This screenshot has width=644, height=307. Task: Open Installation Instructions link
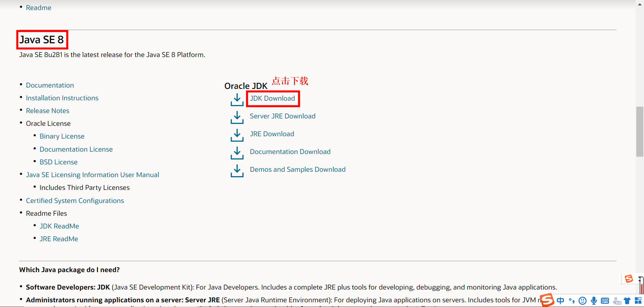62,98
